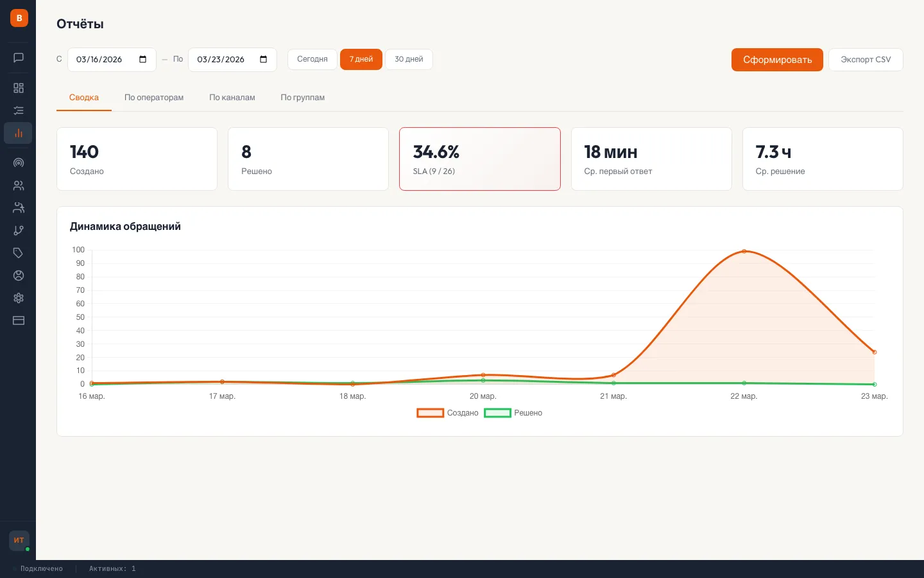The width and height of the screenshot is (924, 578).
Task: Open calendar picker for end date field
Action: (x=264, y=60)
